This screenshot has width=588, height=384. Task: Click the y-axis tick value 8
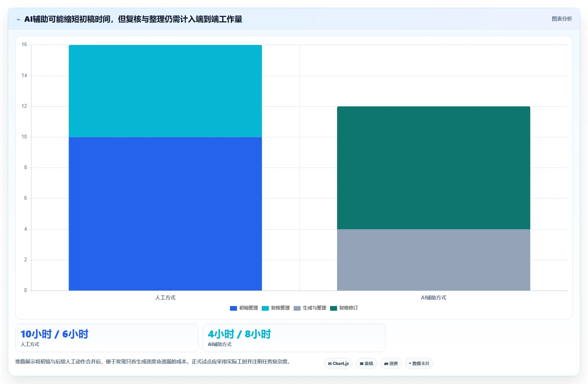pos(26,168)
